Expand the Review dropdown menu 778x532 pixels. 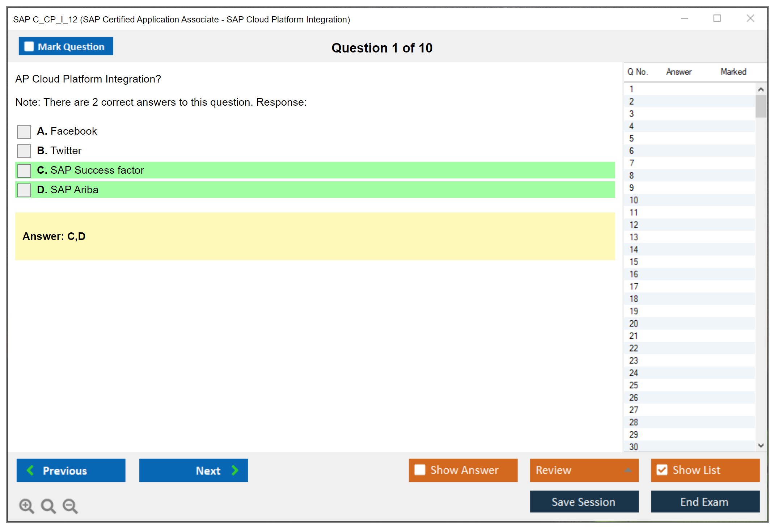[628, 470]
